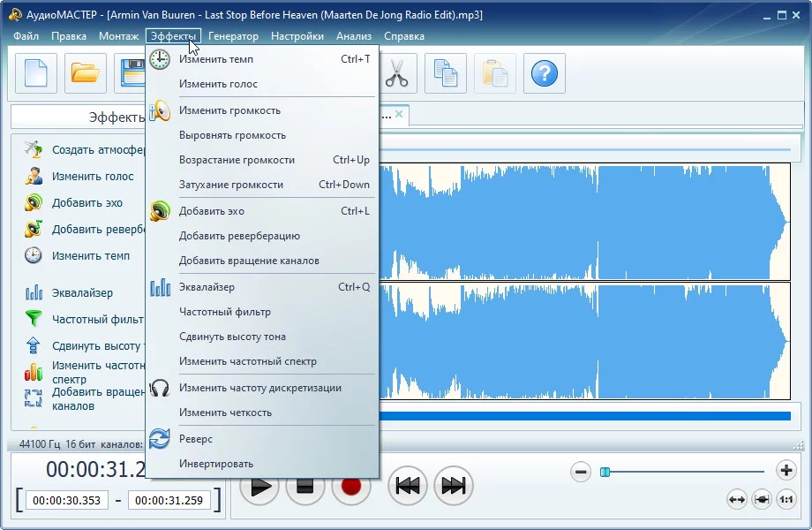Click the Open folder toolbar icon
The image size is (812, 530).
pos(86,73)
